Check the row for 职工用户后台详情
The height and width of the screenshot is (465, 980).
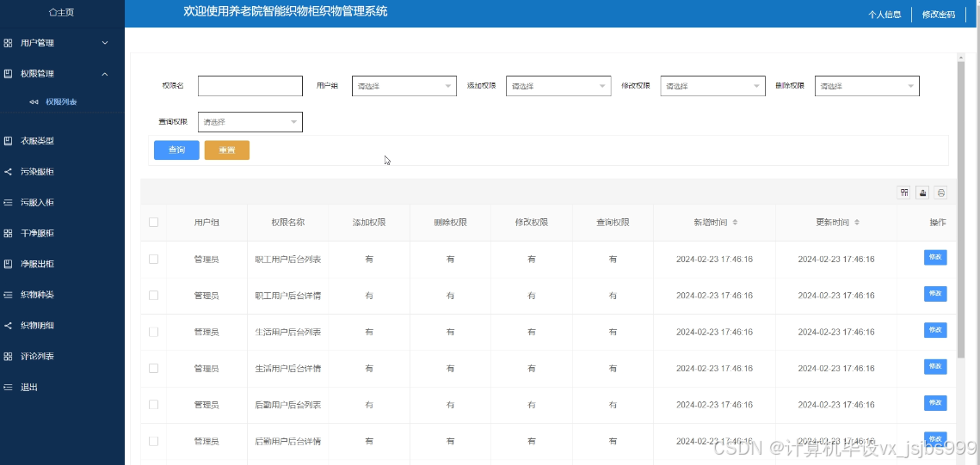point(154,295)
